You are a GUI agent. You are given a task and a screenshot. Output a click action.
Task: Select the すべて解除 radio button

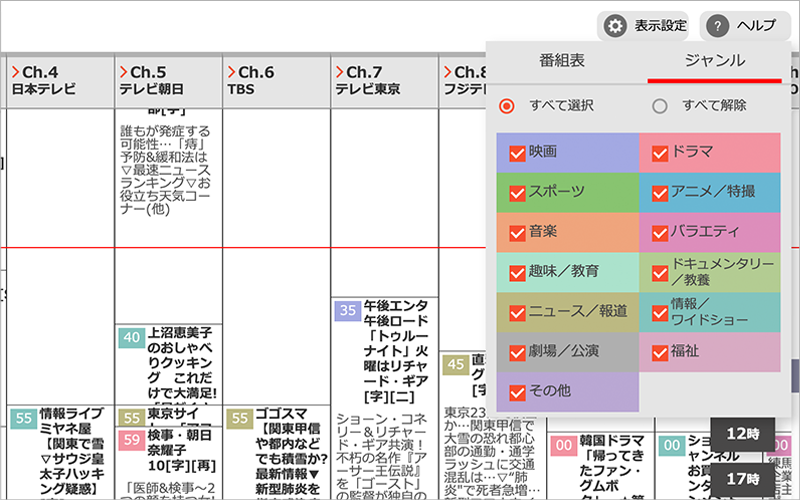click(659, 106)
